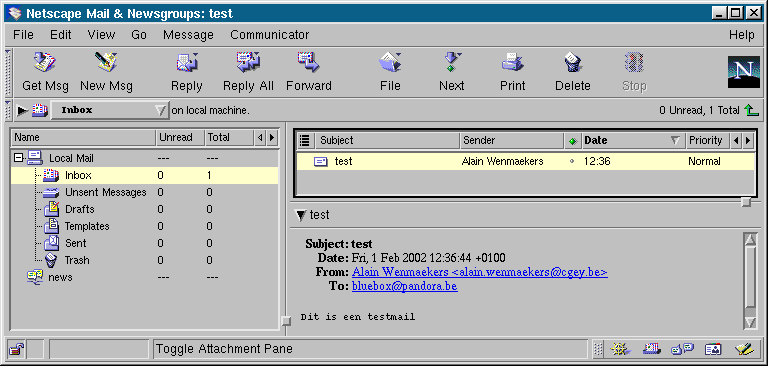Click the security padlock in status bar
The width and height of the screenshot is (768, 366).
click(x=16, y=349)
